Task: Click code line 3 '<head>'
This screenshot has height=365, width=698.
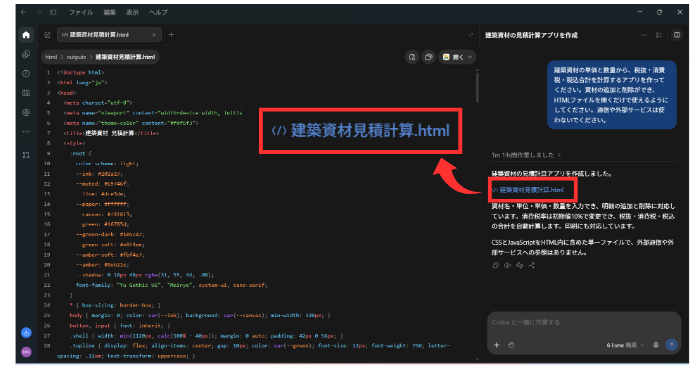Action: pyautogui.click(x=67, y=93)
